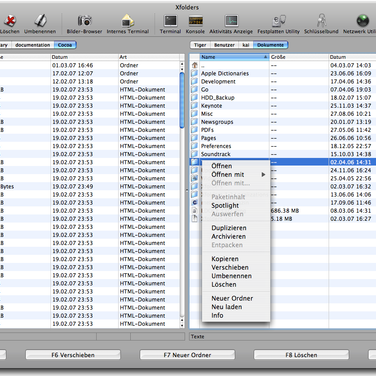Click file icon in 686.38 MB row
376x376 pixels.
click(195, 211)
